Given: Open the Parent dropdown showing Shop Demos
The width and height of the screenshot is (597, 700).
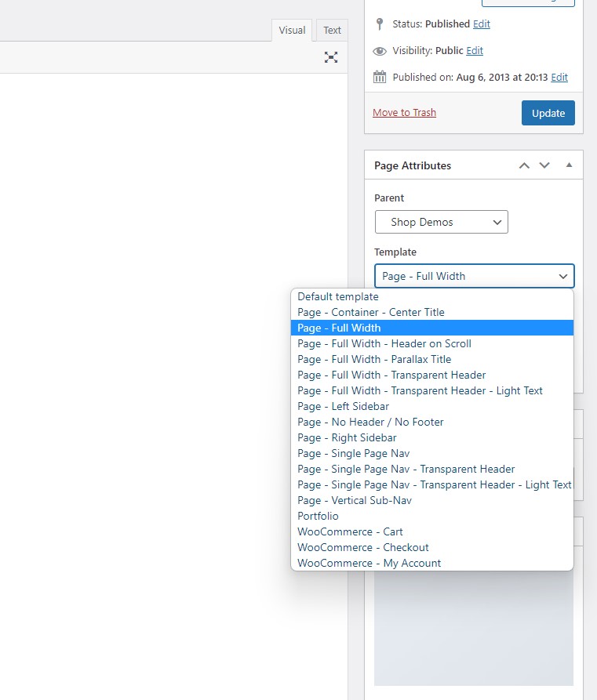Looking at the screenshot, I should (441, 222).
